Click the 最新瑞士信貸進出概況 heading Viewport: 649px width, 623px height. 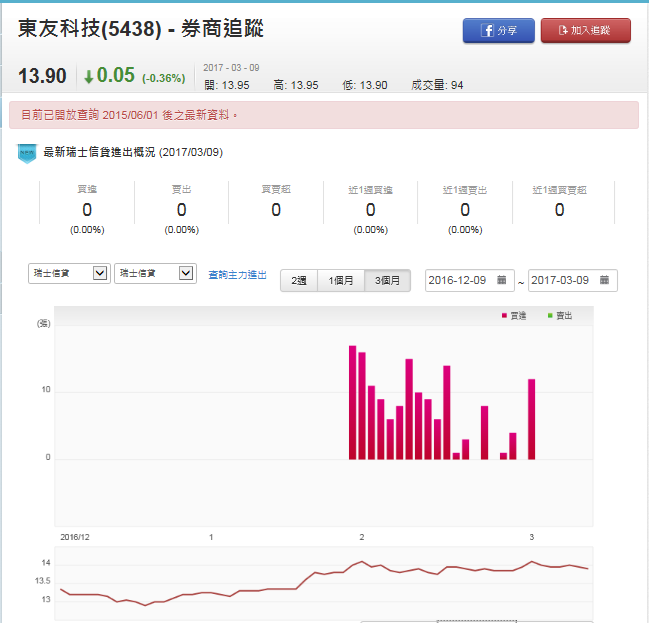point(133,152)
